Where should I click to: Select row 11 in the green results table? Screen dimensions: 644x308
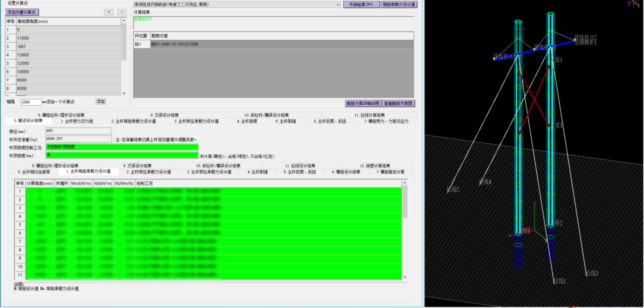pyautogui.click(x=208, y=275)
